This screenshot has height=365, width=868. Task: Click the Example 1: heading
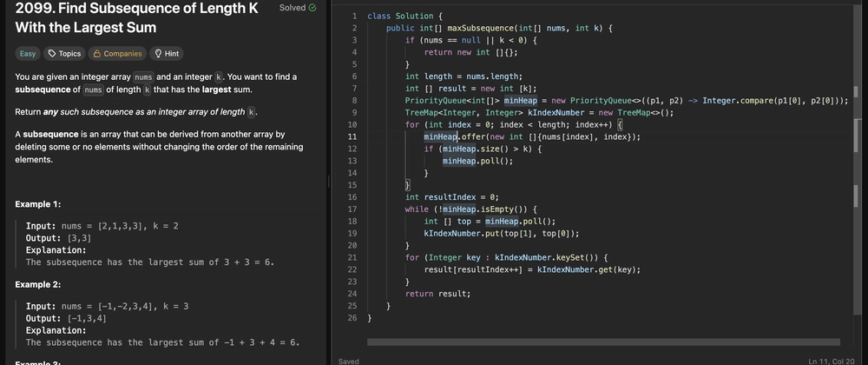37,204
